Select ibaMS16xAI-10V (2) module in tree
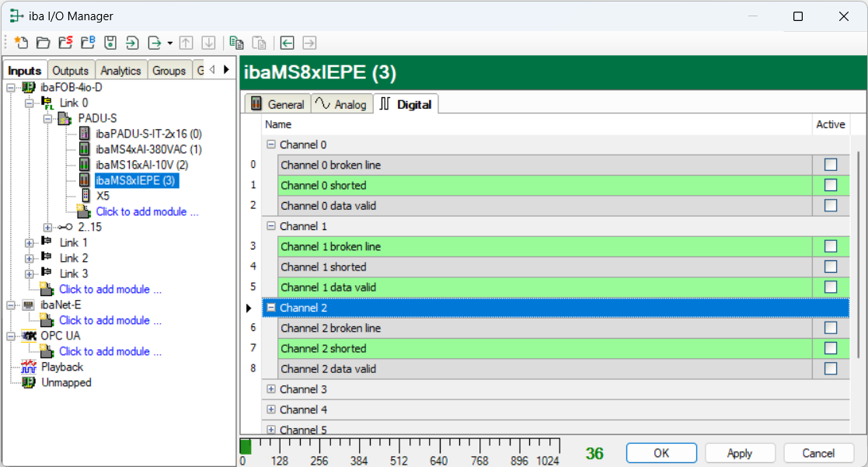The height and width of the screenshot is (467, 868). click(141, 165)
